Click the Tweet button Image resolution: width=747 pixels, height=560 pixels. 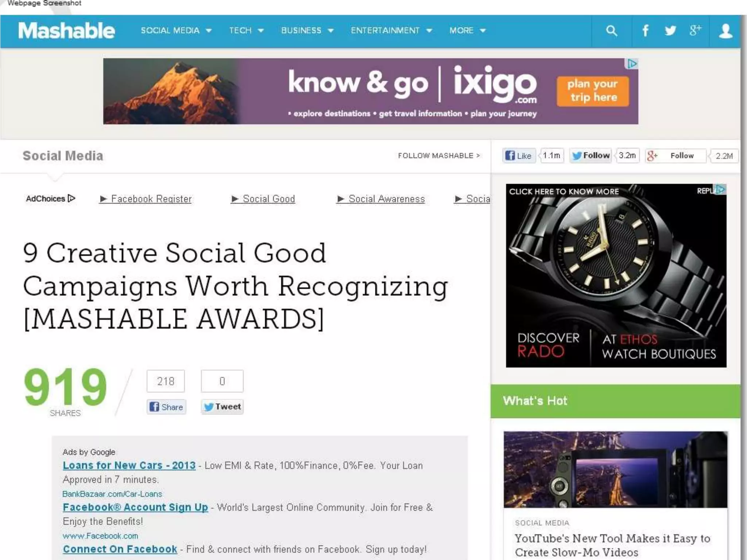222,407
